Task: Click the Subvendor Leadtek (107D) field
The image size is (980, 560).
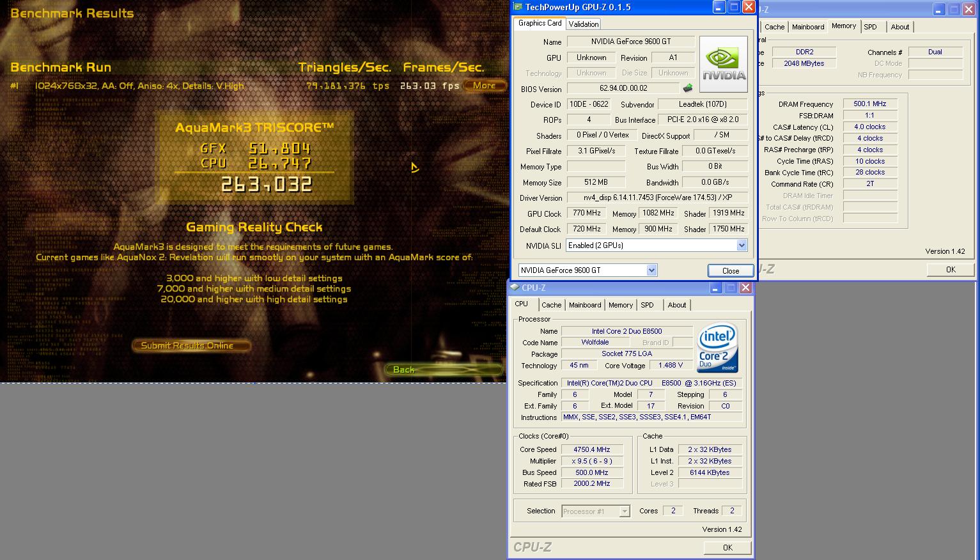Action: click(x=703, y=104)
